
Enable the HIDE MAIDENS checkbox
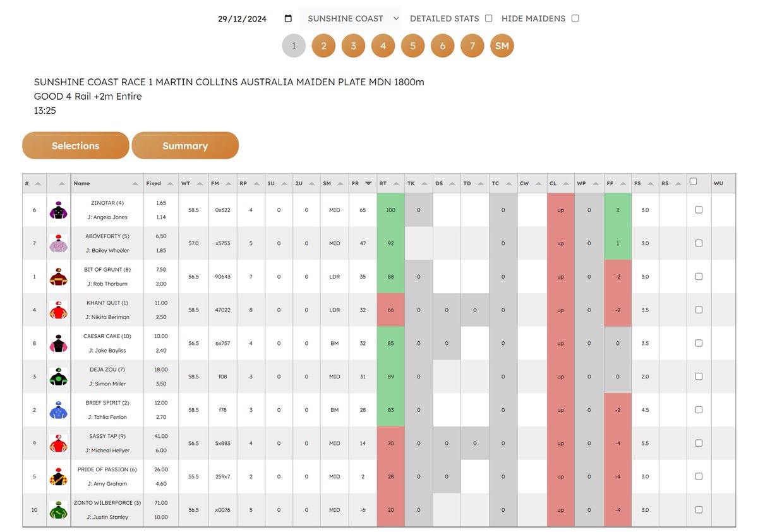tap(575, 18)
